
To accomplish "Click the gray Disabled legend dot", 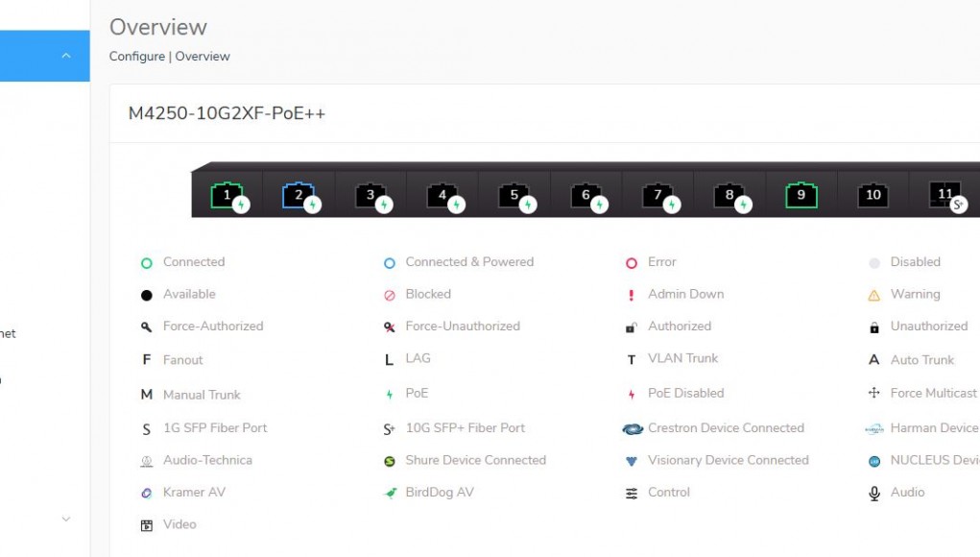I will [x=873, y=263].
